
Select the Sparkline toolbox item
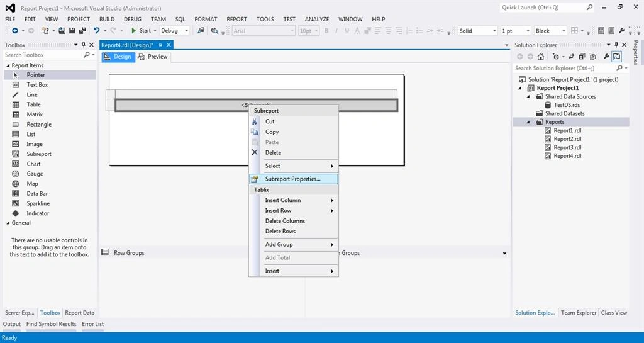click(38, 203)
